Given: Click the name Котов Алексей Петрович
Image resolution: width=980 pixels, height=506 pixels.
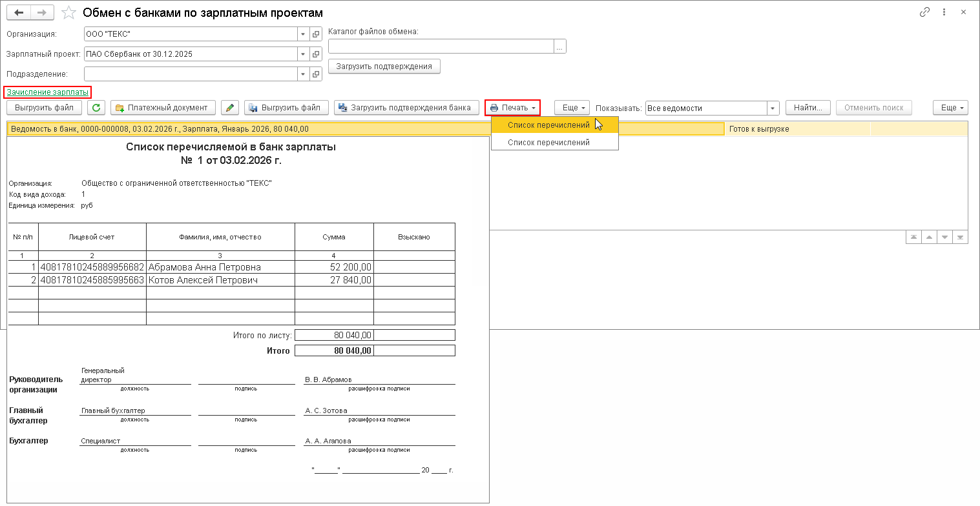Looking at the screenshot, I should (x=203, y=280).
